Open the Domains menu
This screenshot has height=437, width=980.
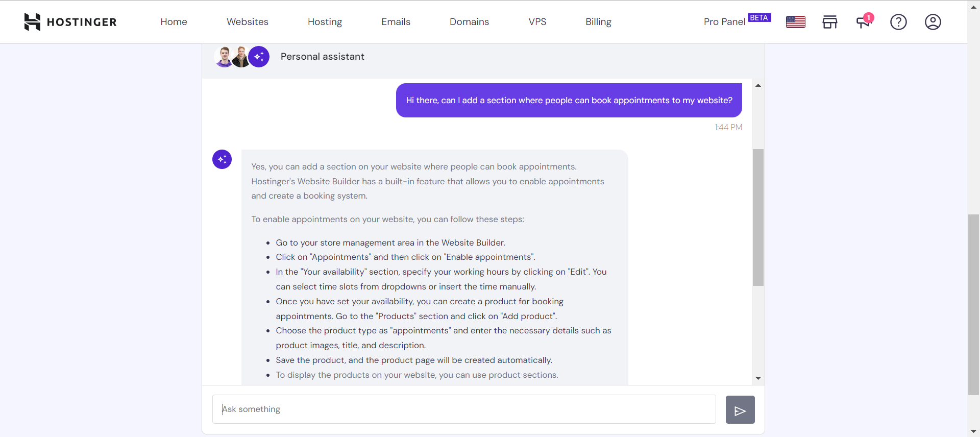(x=469, y=22)
